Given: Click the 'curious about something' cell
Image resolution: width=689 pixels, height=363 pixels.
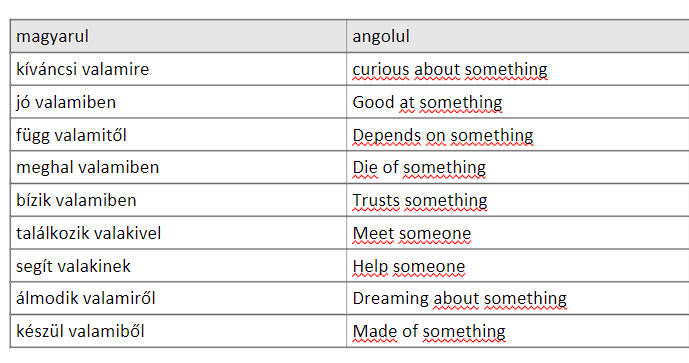Looking at the screenshot, I should pyautogui.click(x=518, y=69).
